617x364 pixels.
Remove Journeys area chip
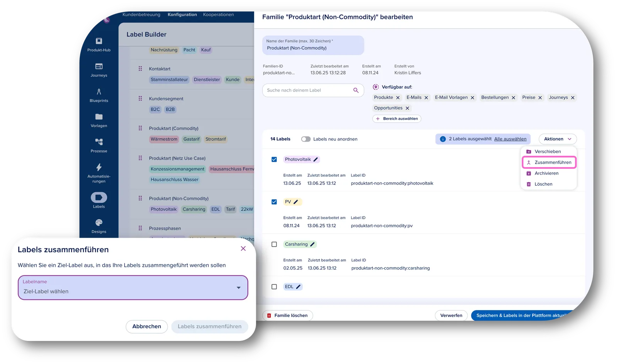[x=573, y=98]
